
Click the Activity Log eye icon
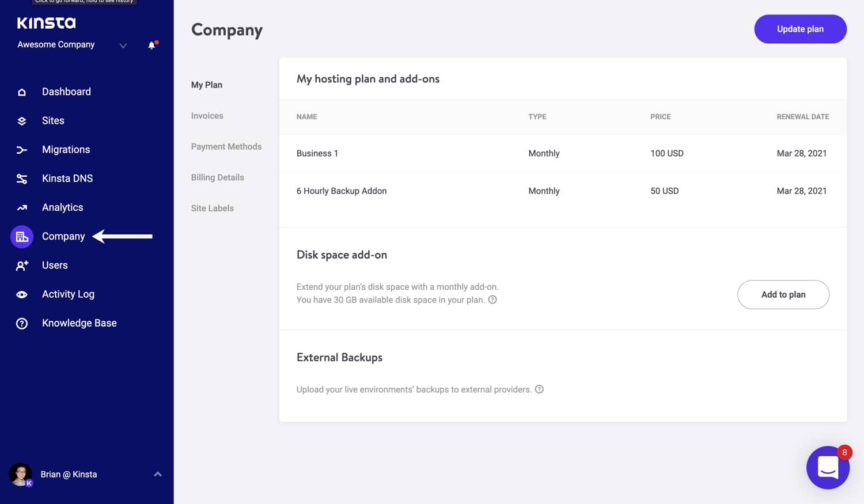point(22,294)
